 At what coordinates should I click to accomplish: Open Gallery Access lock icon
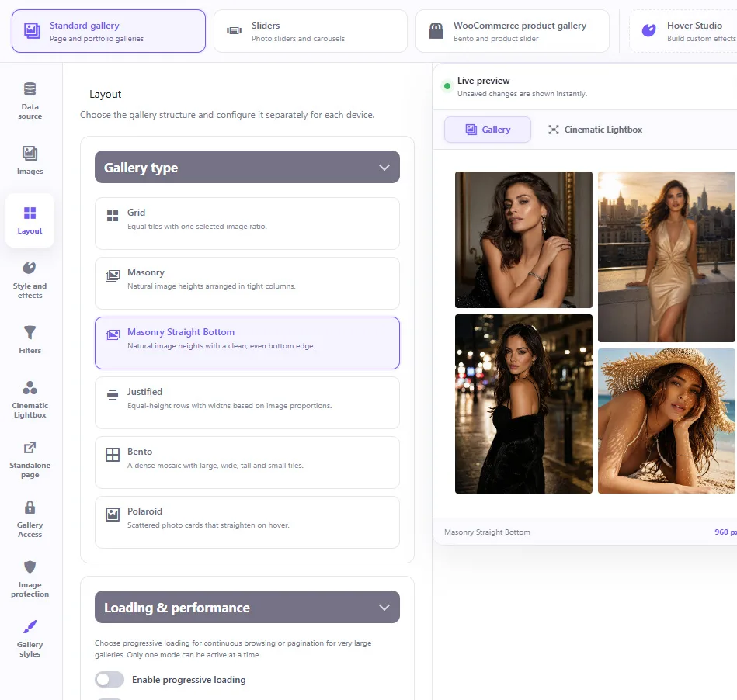tap(30, 508)
